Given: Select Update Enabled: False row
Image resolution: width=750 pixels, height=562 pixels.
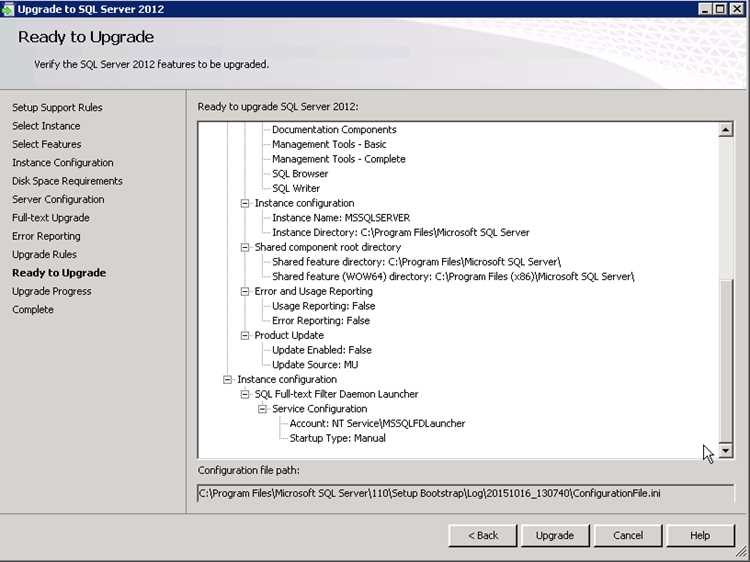Looking at the screenshot, I should pyautogui.click(x=322, y=350).
